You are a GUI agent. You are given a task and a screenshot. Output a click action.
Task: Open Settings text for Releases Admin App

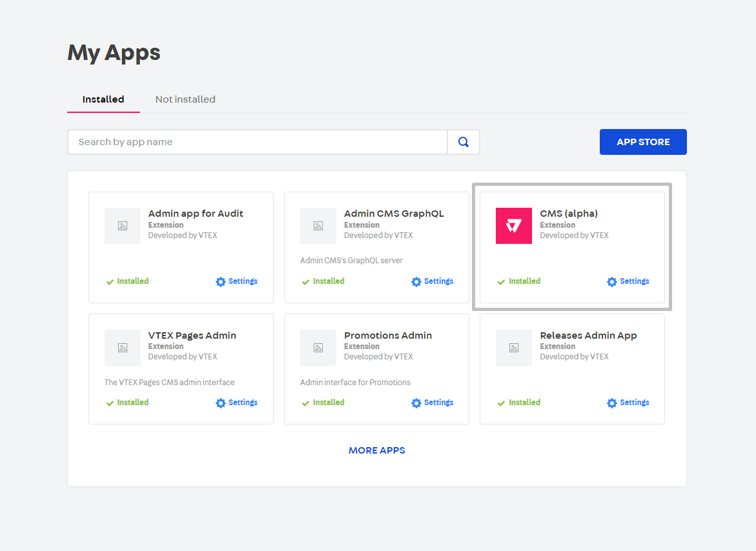pos(635,403)
